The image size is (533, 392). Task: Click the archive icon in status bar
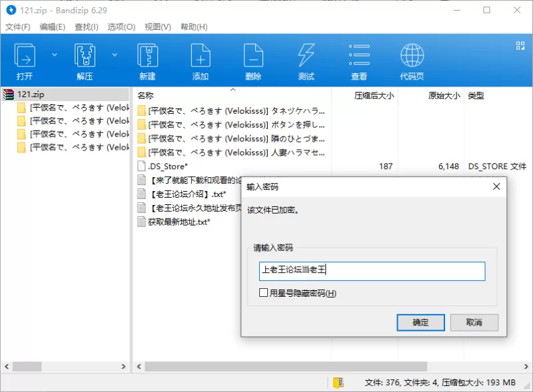point(338,383)
